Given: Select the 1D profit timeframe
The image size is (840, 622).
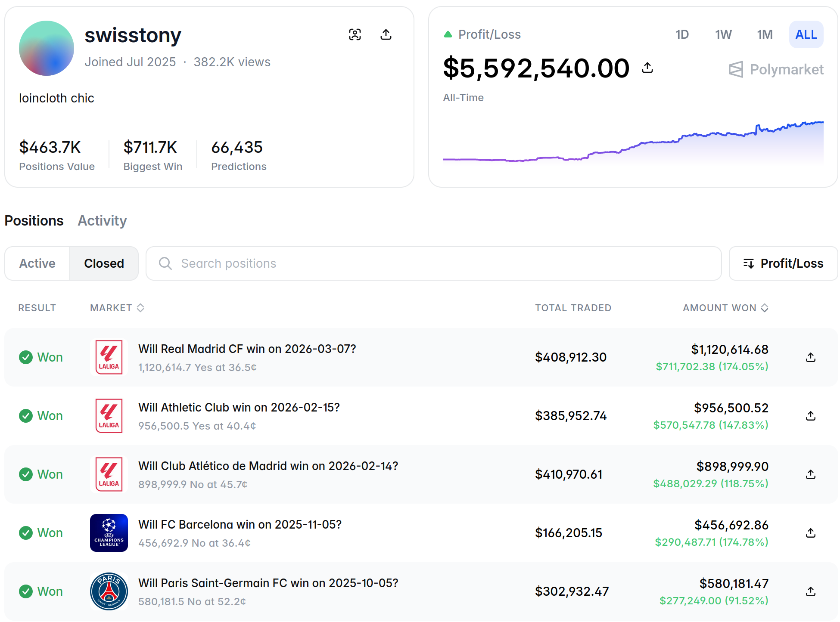Looking at the screenshot, I should pyautogui.click(x=682, y=34).
